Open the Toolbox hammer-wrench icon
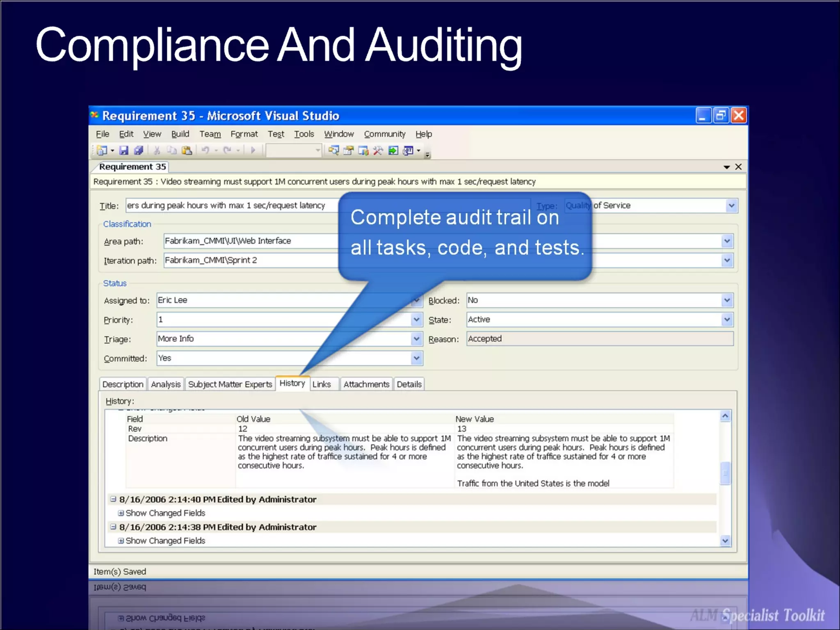840x630 pixels. (x=378, y=151)
